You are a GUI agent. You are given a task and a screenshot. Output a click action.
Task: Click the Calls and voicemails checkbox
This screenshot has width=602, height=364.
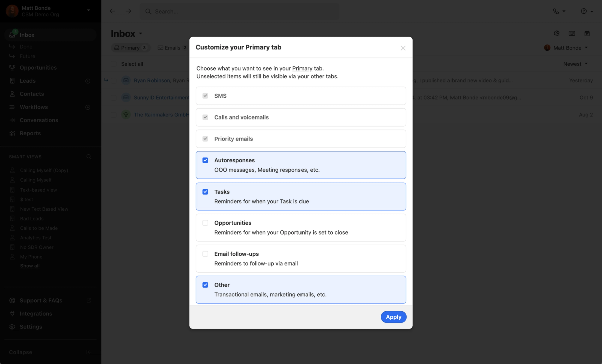point(205,117)
